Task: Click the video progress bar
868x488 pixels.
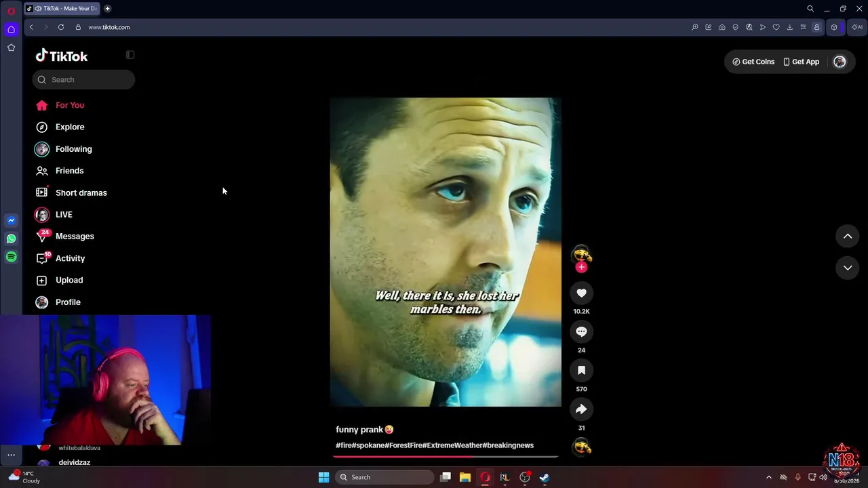Action: [446, 457]
